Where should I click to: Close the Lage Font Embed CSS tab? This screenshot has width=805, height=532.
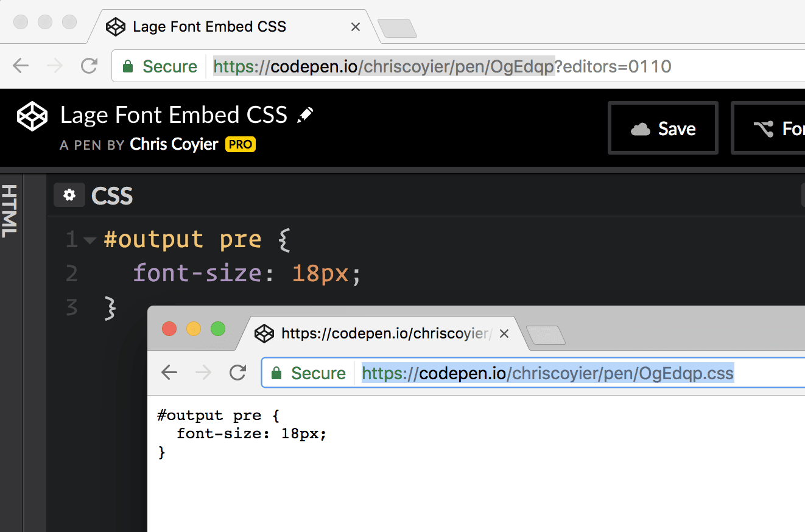point(356,27)
